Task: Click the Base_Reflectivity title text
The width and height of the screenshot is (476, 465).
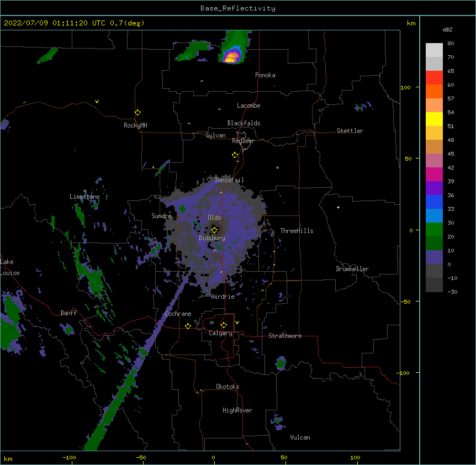Action: [238, 8]
